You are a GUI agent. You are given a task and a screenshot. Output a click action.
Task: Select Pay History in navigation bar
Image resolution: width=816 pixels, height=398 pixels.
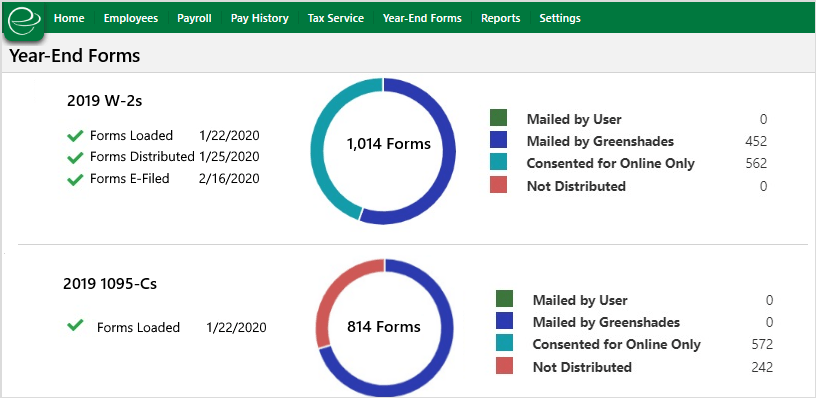[260, 18]
